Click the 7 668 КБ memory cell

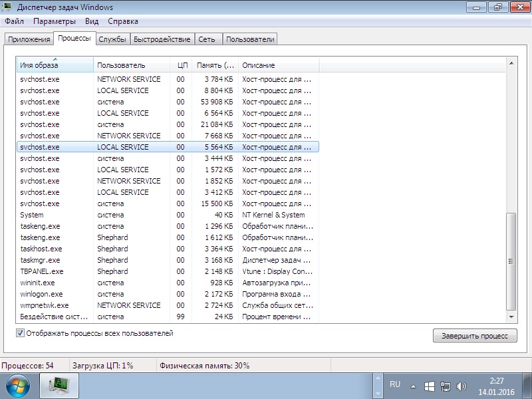pyautogui.click(x=219, y=136)
